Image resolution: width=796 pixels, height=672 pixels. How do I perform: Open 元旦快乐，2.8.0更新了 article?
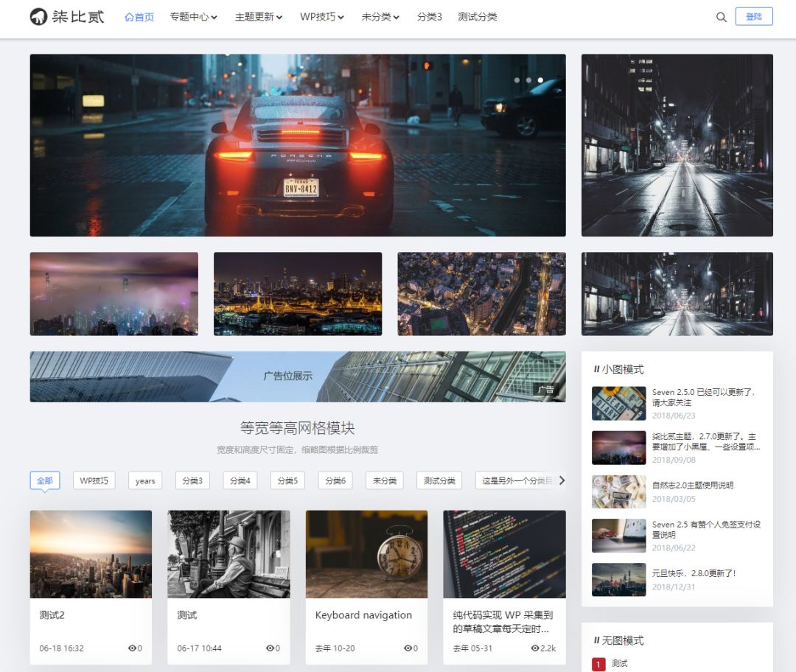coord(694,573)
